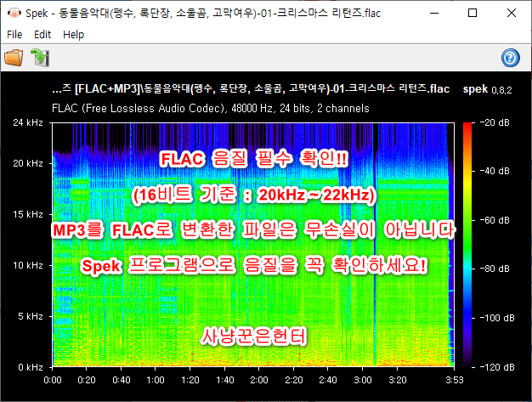
Task: Click the -40 dB scale label
Action: tap(495, 171)
